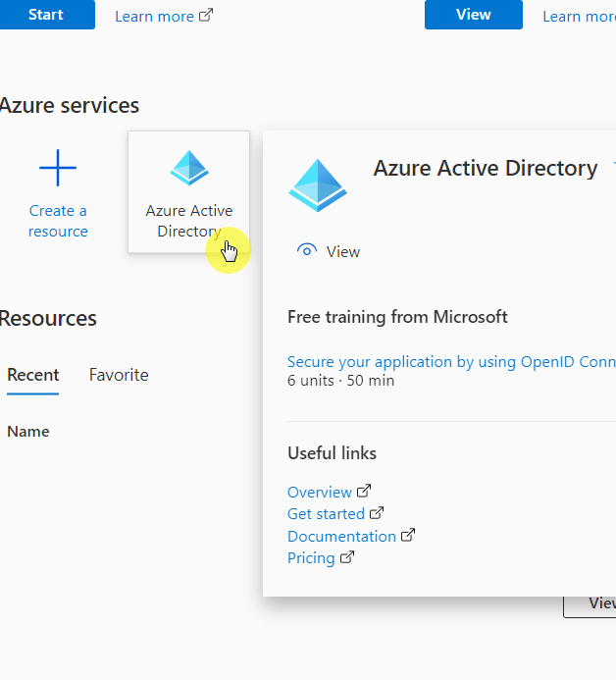Image resolution: width=616 pixels, height=680 pixels.
Task: Click the partially hidden View button below the popup
Action: (590, 606)
